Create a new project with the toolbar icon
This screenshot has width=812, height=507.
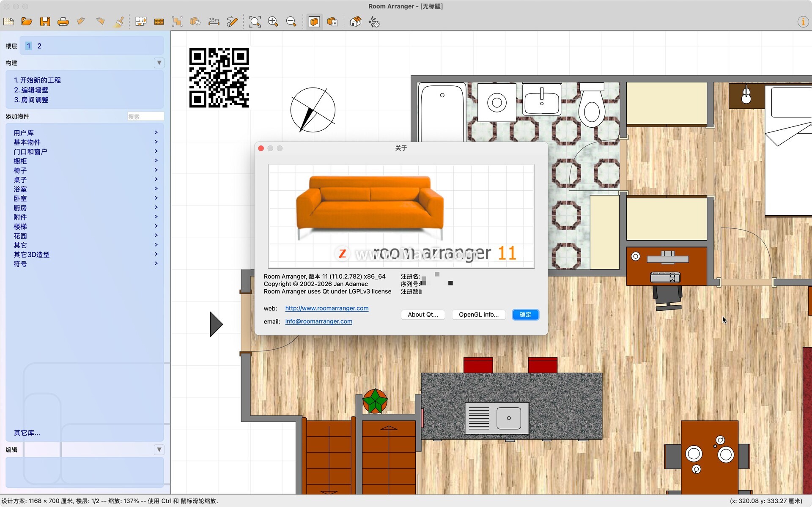pos(9,22)
